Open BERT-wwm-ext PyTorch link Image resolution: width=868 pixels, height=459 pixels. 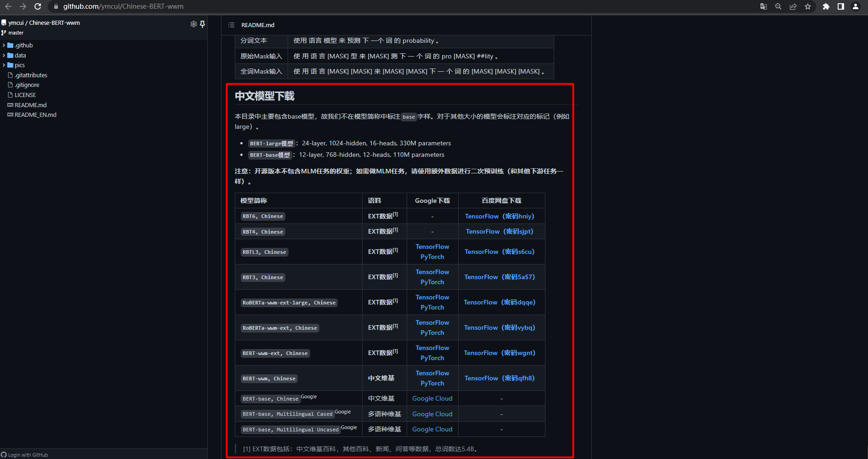click(x=432, y=358)
